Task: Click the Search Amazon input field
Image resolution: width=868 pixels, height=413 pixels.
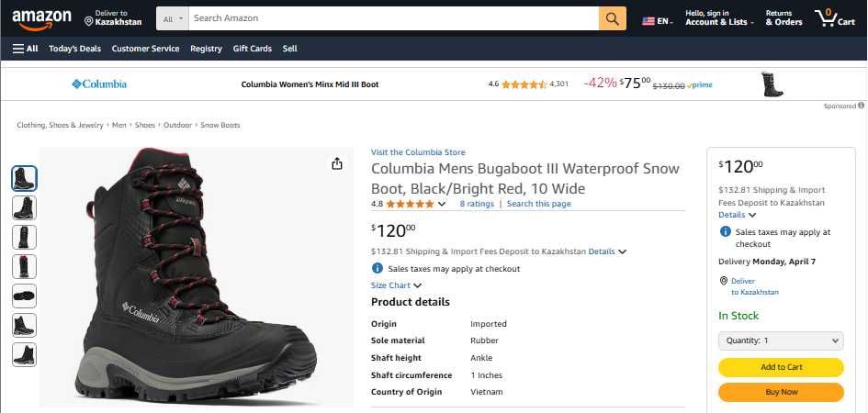Action: coord(393,18)
